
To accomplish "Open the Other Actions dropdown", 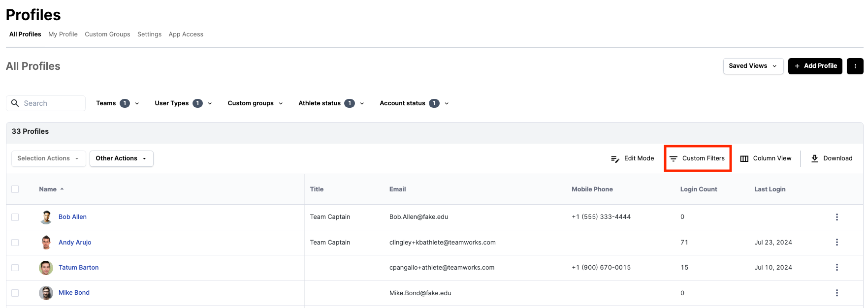I will pos(122,158).
